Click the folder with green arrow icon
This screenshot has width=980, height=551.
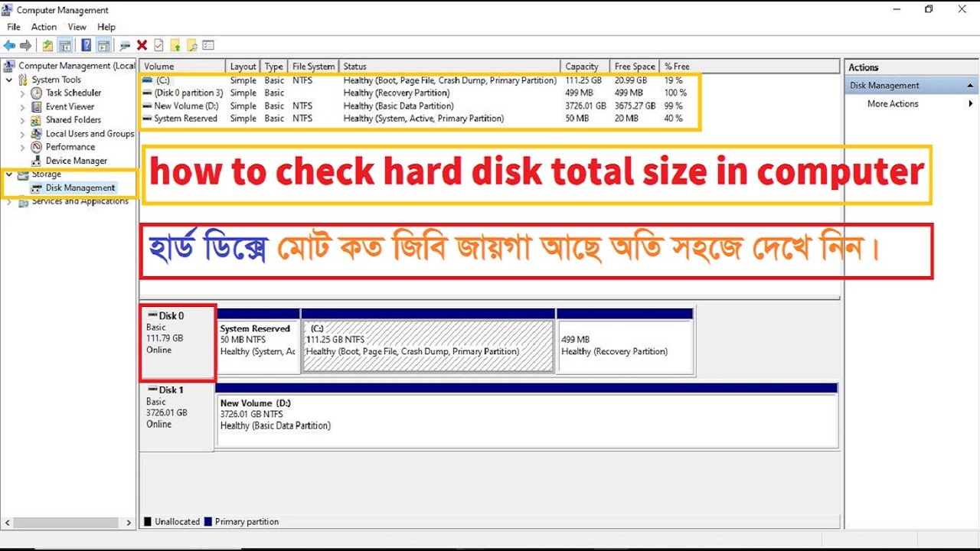tap(175, 46)
